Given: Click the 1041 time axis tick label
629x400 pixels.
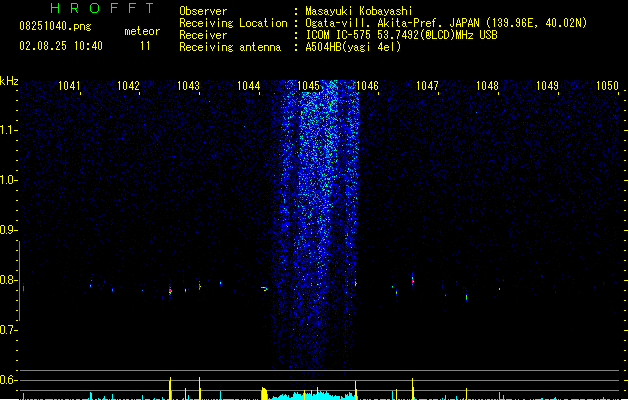Looking at the screenshot, I should click(69, 86).
